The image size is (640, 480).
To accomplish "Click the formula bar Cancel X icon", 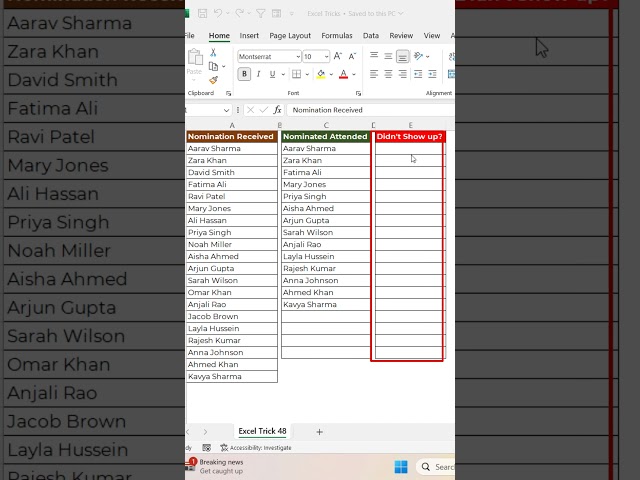I will pos(251,110).
